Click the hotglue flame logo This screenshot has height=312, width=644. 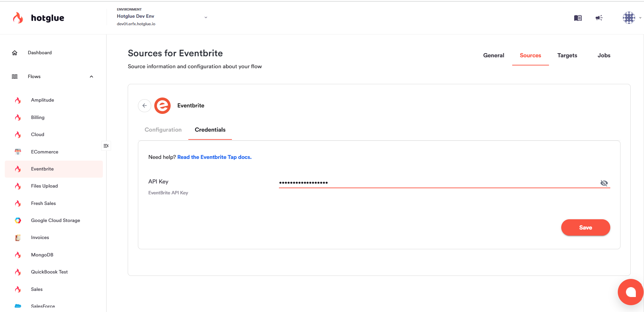pyautogui.click(x=18, y=18)
